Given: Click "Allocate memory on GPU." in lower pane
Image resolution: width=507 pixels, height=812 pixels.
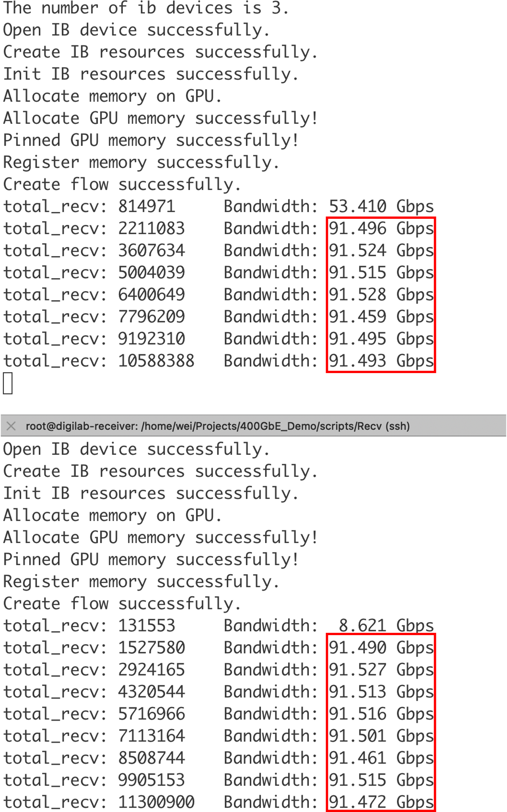Looking at the screenshot, I should [112, 515].
